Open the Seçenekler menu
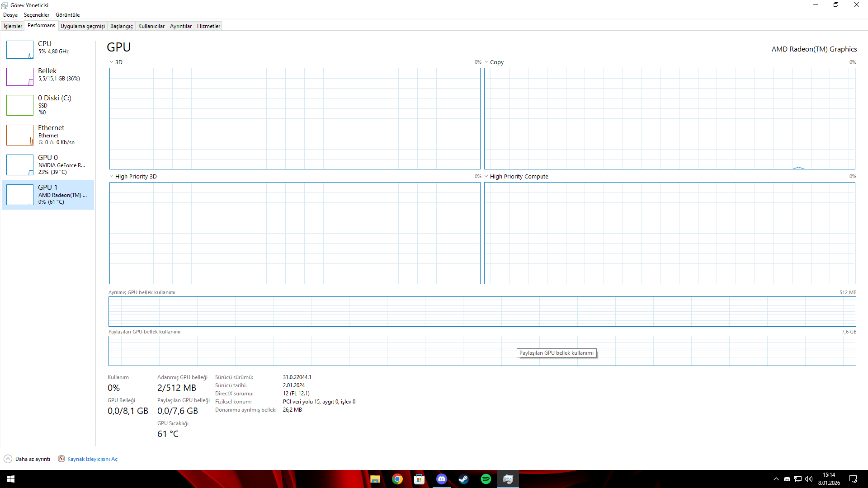 37,15
